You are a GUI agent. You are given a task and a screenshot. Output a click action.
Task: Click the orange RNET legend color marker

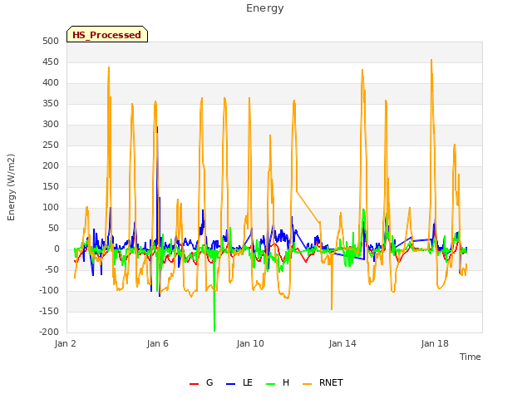[x=307, y=384]
